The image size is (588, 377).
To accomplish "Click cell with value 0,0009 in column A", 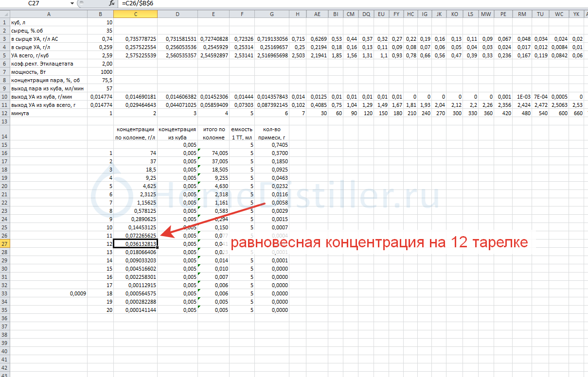I will pos(48,293).
